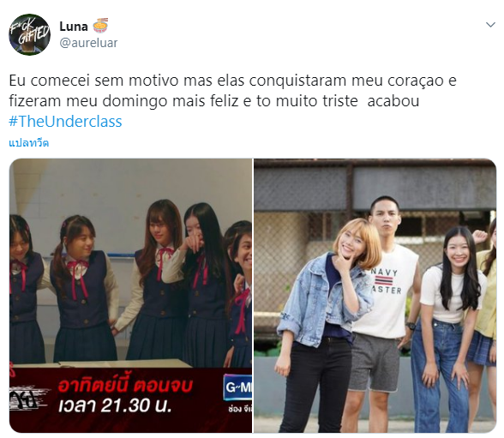Open the tweet options chevron menu
Screen dimensions: 504x438
click(490, 25)
